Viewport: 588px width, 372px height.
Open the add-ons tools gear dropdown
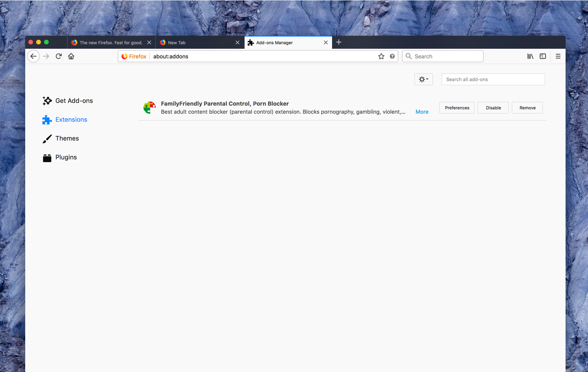coord(424,79)
